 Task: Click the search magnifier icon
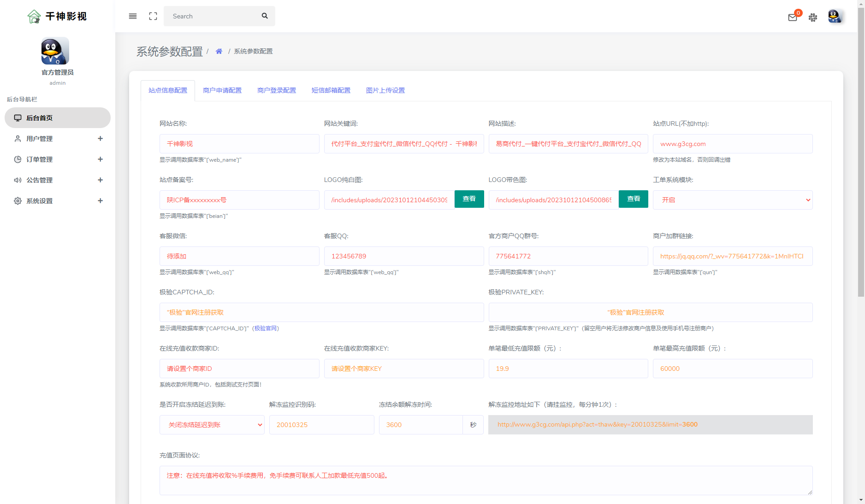point(265,16)
